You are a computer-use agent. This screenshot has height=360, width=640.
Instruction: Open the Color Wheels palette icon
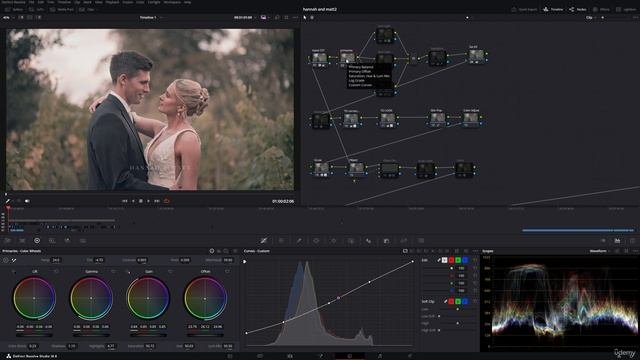point(37,241)
